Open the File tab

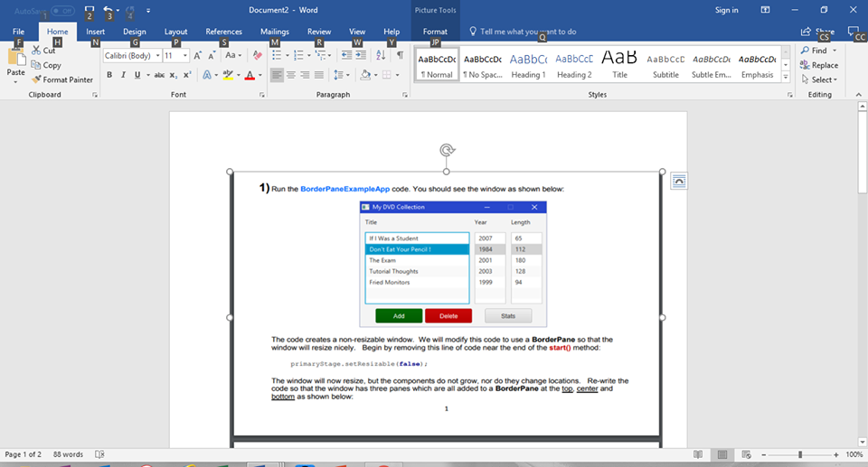pos(18,32)
